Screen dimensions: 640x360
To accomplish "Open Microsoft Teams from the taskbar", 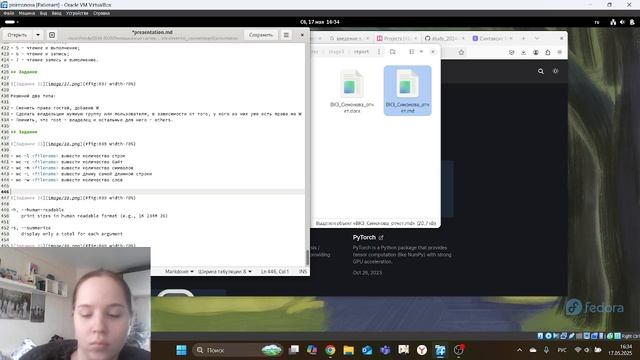I will click(x=385, y=350).
